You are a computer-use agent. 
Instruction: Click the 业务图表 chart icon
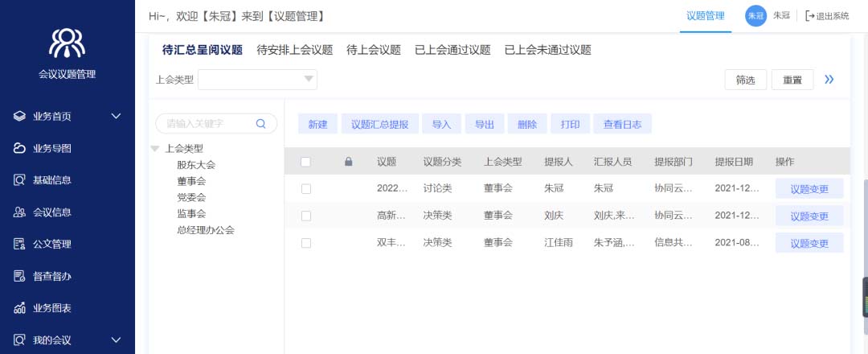point(20,309)
